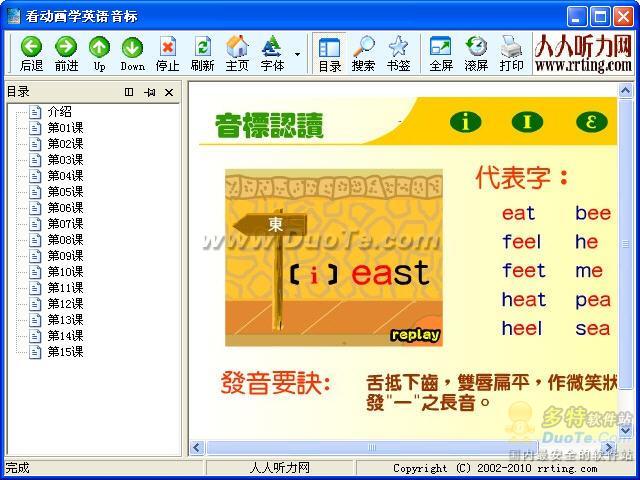The width and height of the screenshot is (640, 480).
Task: Click the www.rrting.com logo link
Action: pos(583,53)
